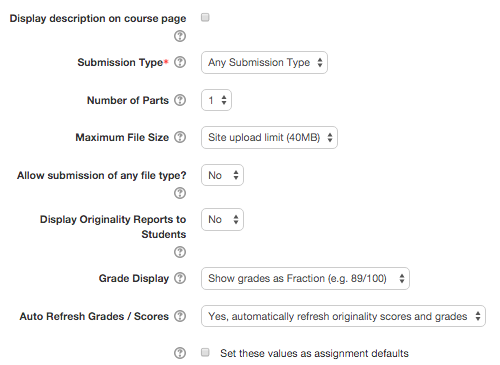Expand the Show grades as Fraction dropdown
500x365 pixels.
tap(305, 278)
